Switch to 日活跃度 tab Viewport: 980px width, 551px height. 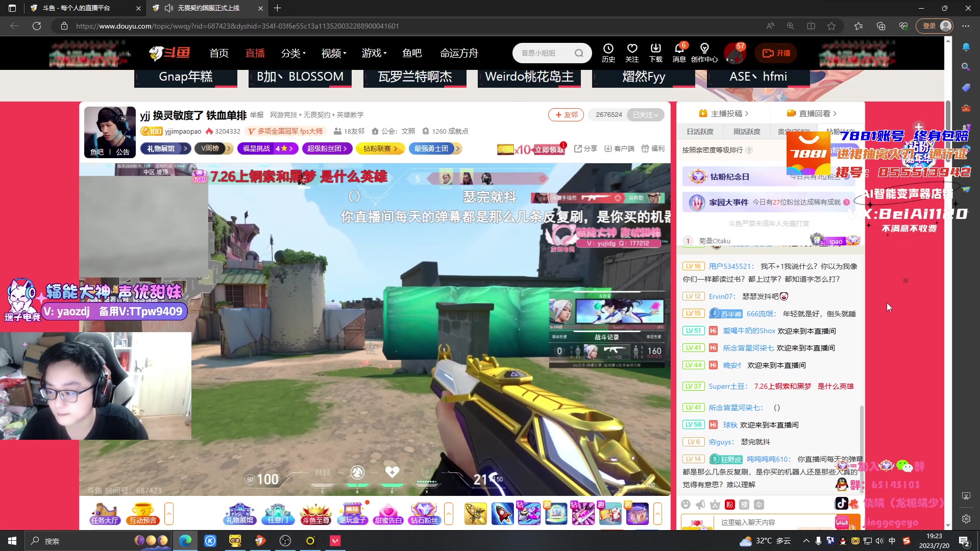tap(700, 132)
